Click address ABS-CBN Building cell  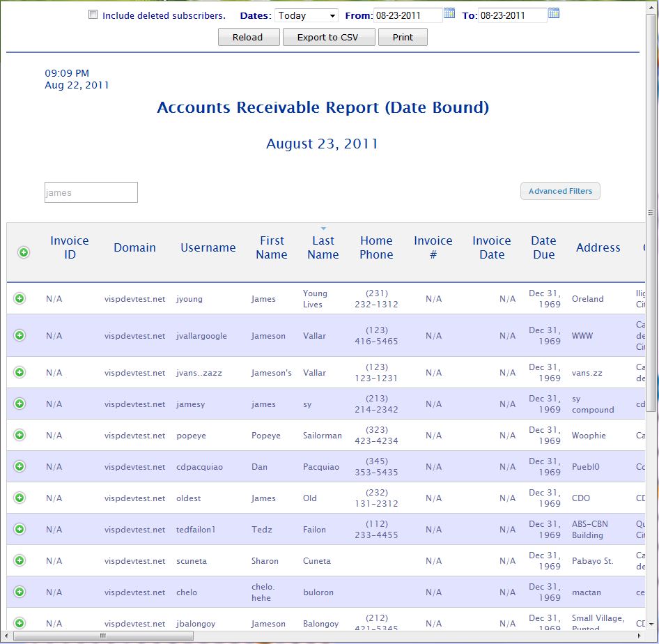click(x=589, y=529)
